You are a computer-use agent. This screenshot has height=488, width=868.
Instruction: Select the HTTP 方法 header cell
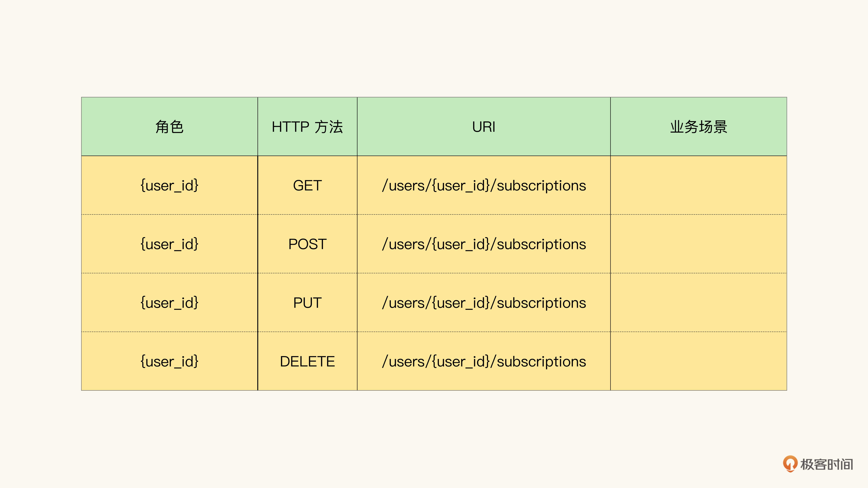pos(307,127)
